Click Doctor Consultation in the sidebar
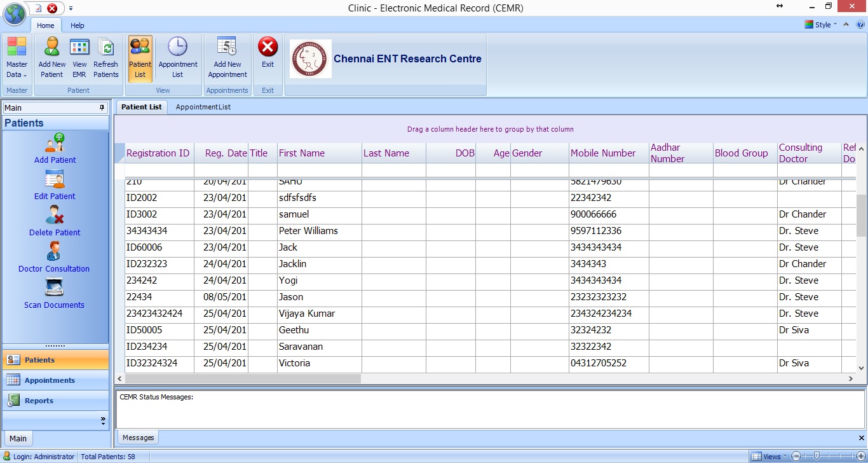 point(54,256)
